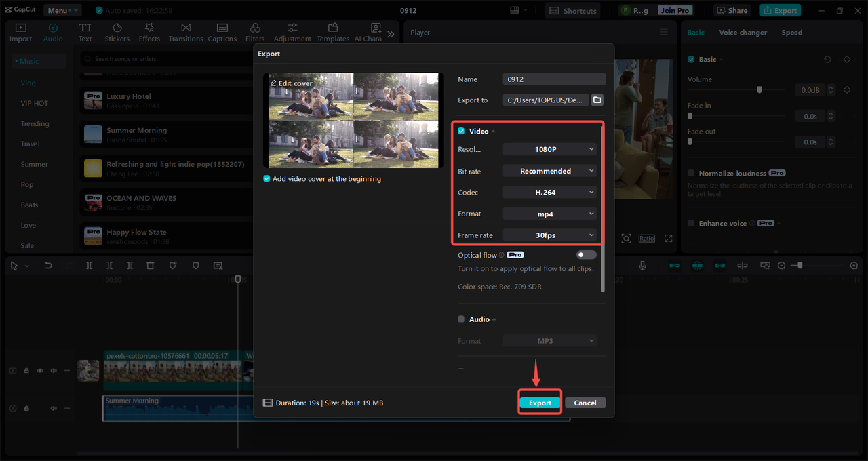868x461 pixels.
Task: Click the Shortcuts button in title bar
Action: click(x=573, y=10)
